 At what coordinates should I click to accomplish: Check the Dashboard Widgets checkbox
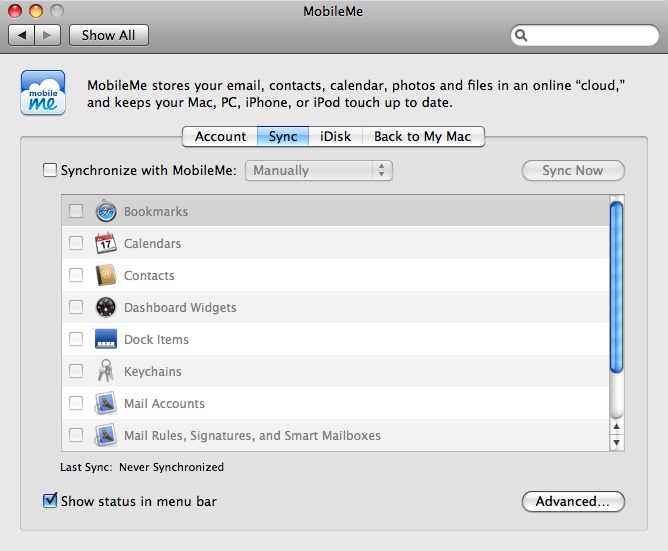[x=76, y=307]
